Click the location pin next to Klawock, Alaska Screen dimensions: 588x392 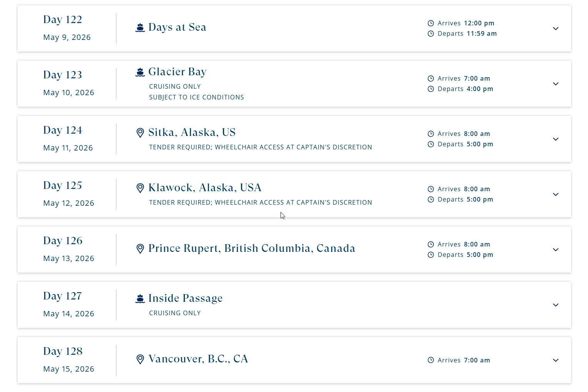coord(140,188)
